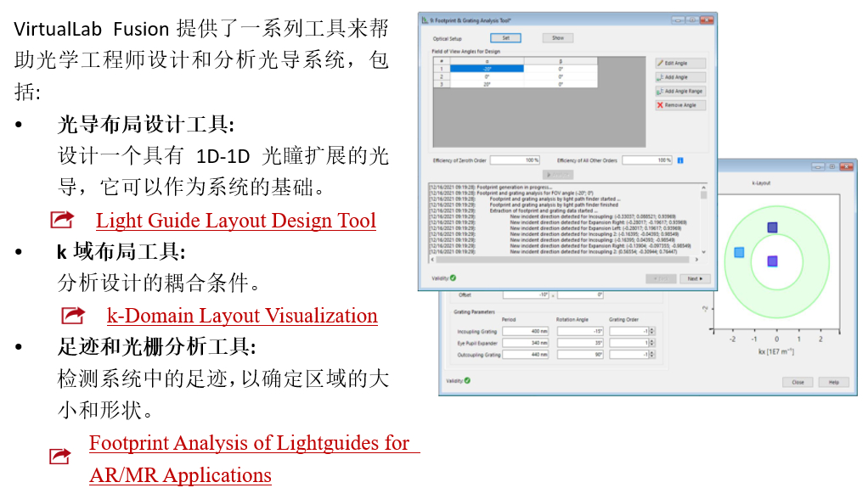Click the Add Angle button
The width and height of the screenshot is (868, 499).
point(680,77)
